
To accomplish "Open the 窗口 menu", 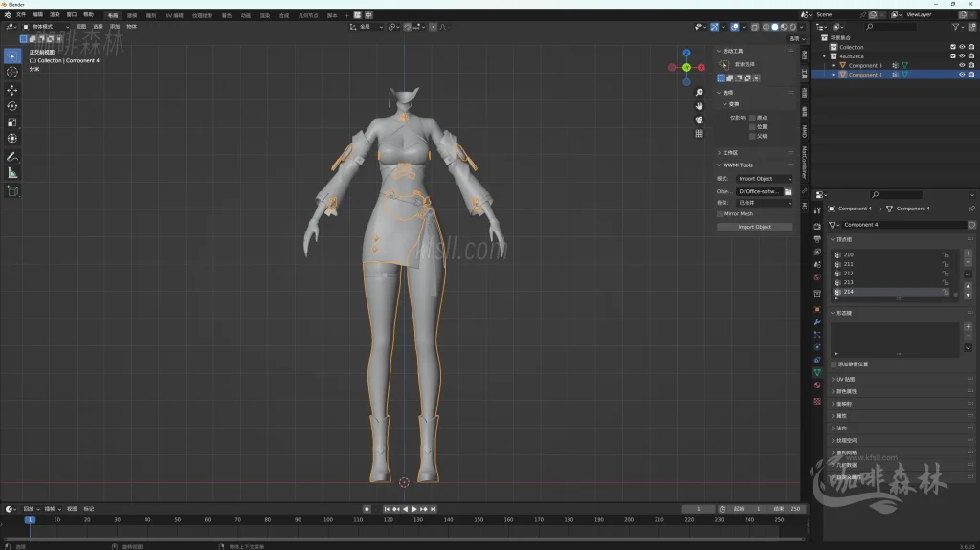I will point(71,15).
